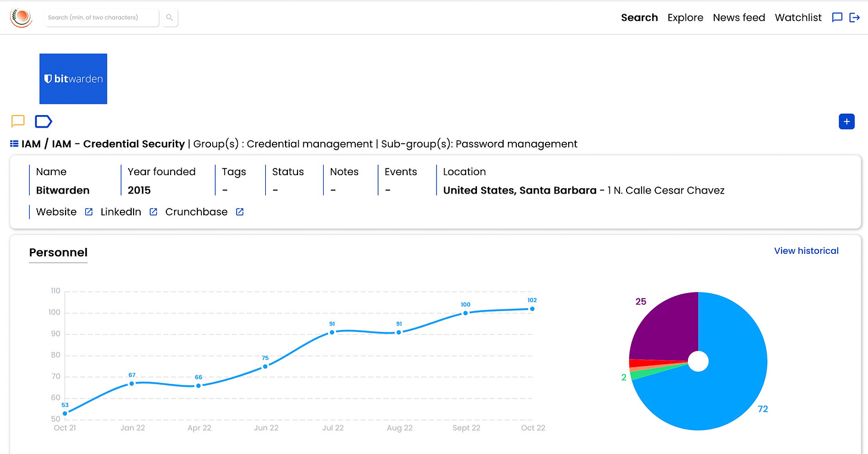
Task: Click the Apr 22 data point (66)
Action: [x=199, y=385]
